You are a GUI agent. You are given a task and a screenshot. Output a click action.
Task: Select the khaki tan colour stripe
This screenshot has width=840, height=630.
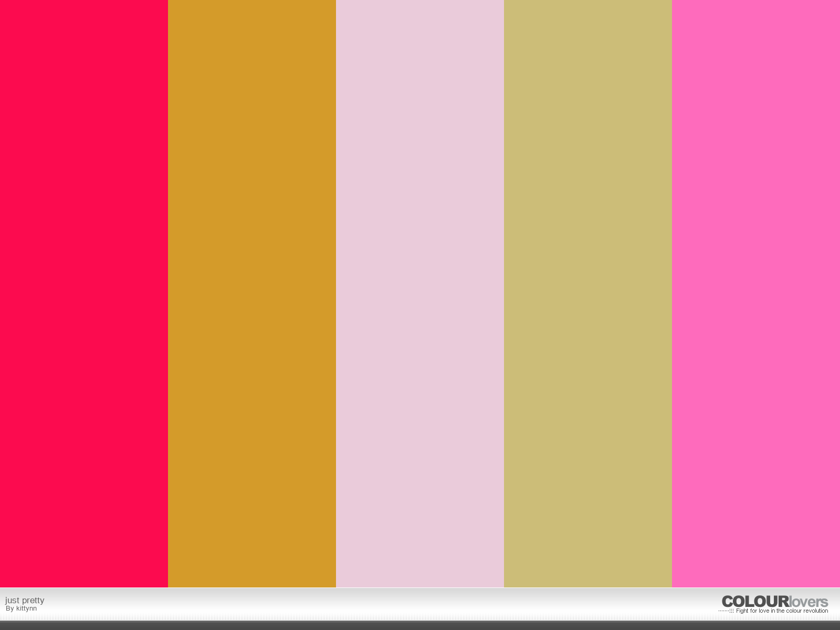point(588,294)
